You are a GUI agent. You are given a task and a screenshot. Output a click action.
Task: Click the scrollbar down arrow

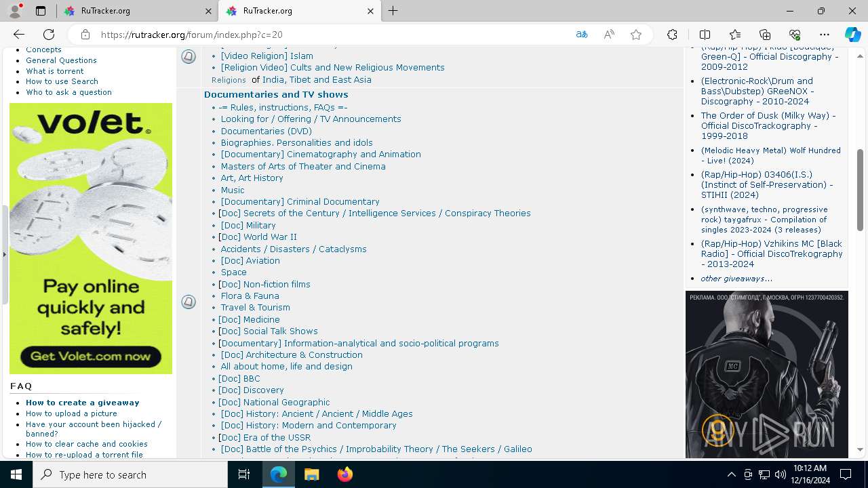861,449
